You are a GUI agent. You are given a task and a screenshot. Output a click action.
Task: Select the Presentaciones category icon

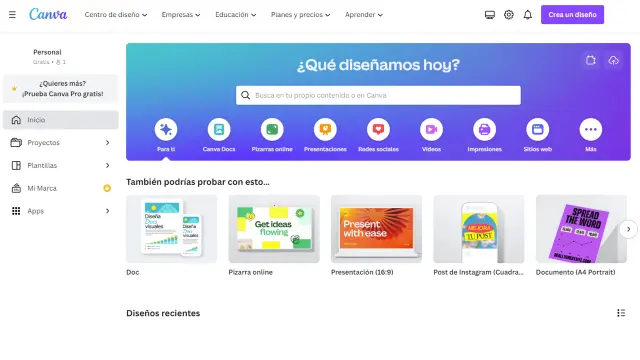click(x=325, y=129)
